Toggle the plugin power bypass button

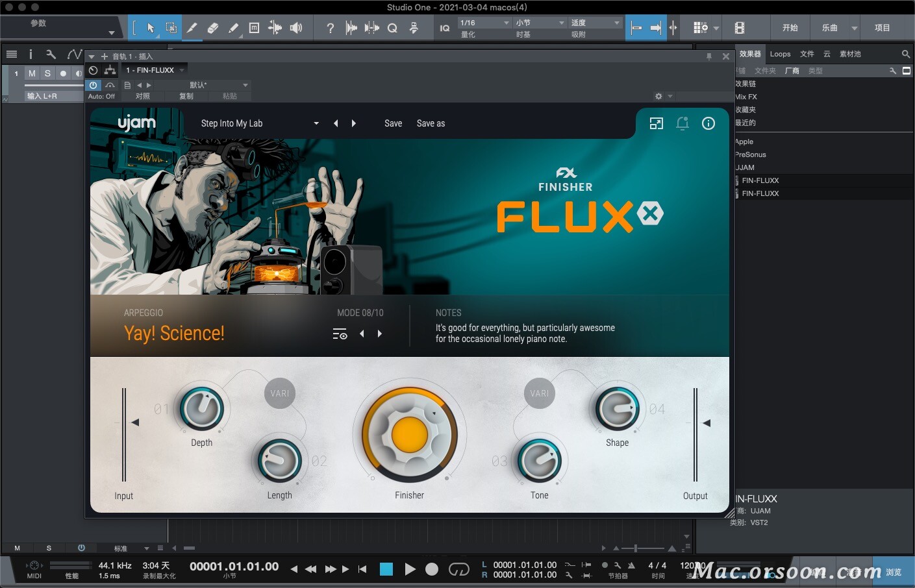coord(94,85)
